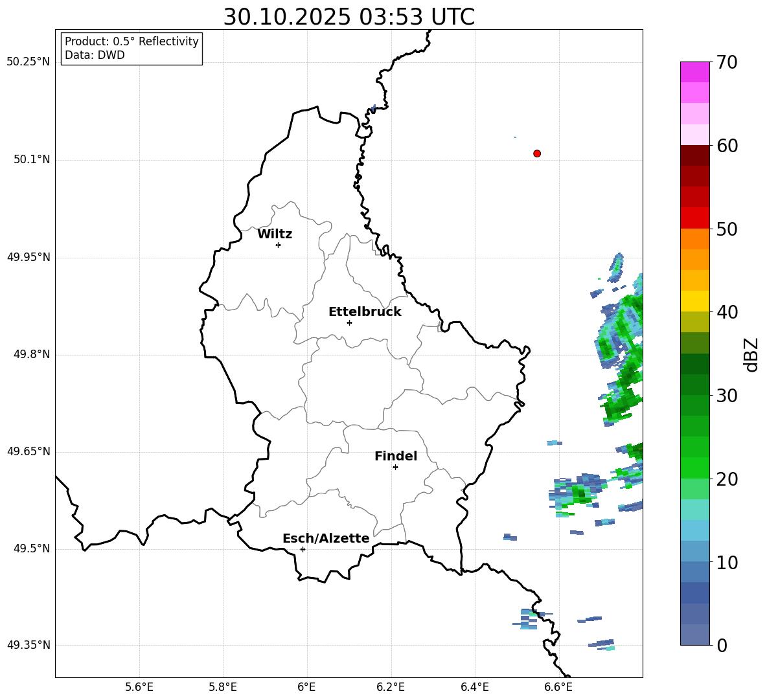Click the bright green colorbar segment at 20

[x=694, y=468]
